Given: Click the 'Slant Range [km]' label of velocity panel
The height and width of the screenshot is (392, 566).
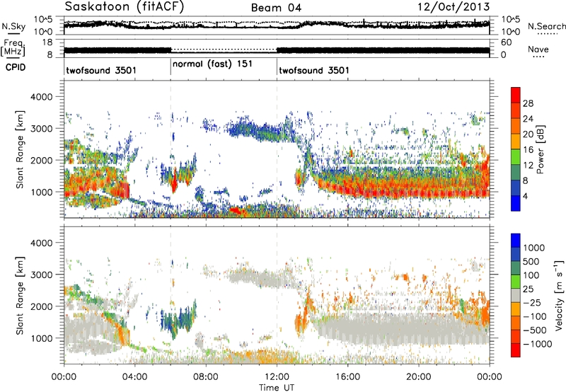Looking at the screenshot, I should 20,295.
